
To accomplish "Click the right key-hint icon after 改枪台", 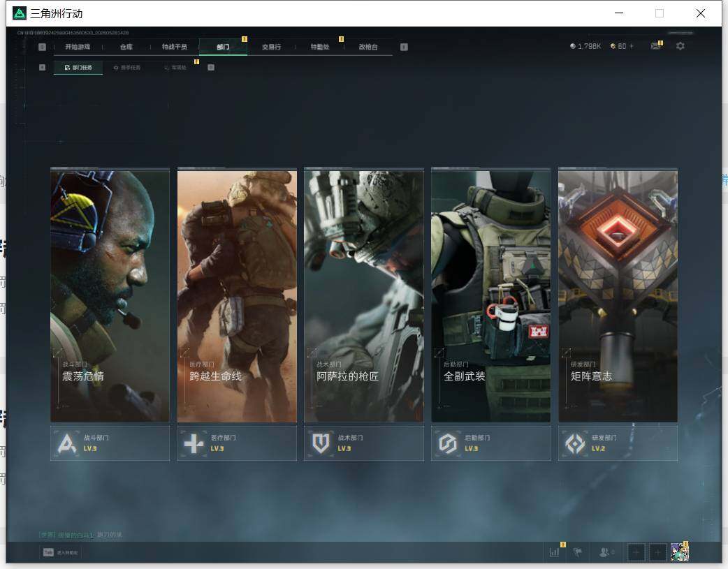I will (404, 47).
